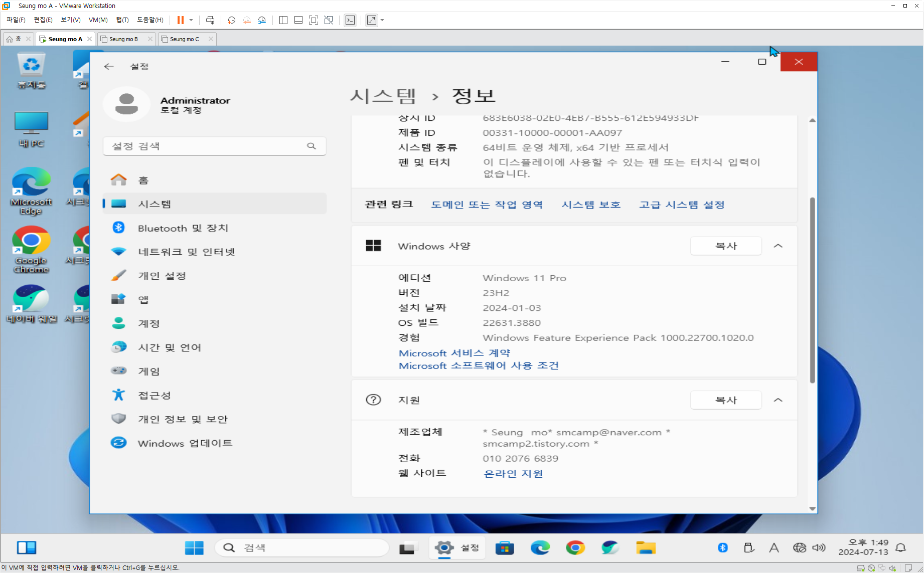
Task: Open 계정 settings category
Action: coord(215,323)
